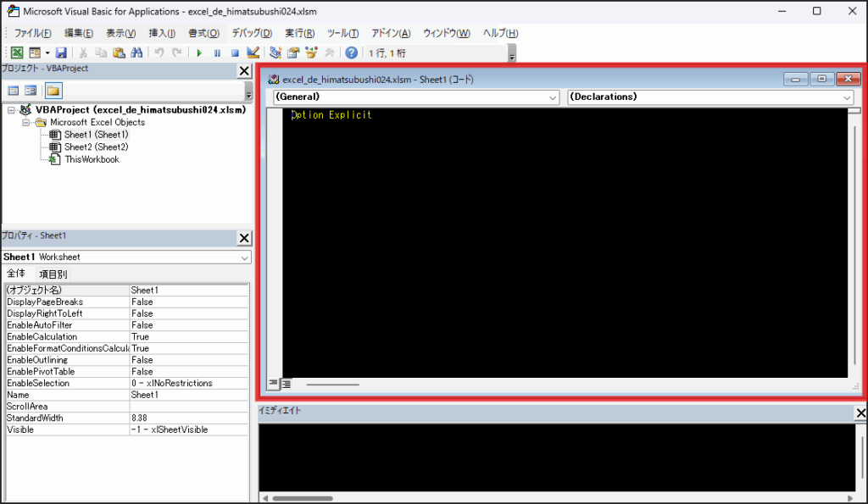
Task: Open the Insert (挿入) menu
Action: click(162, 33)
